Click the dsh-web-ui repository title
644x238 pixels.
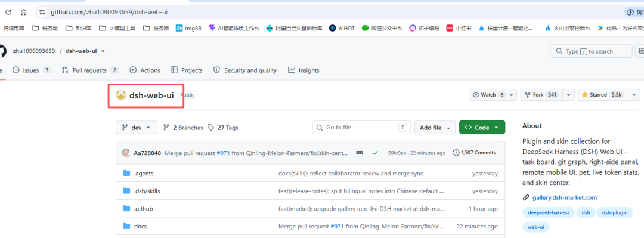coord(151,95)
